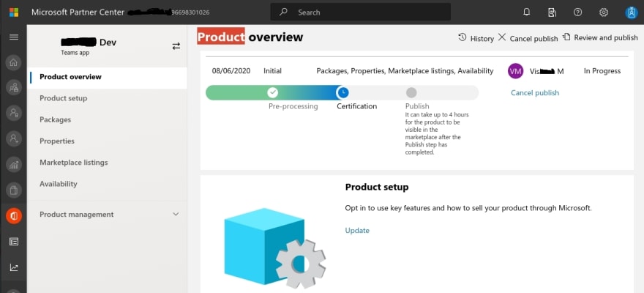This screenshot has width=644, height=293.
Task: Toggle the hamburger navigation menu
Action: (x=14, y=37)
